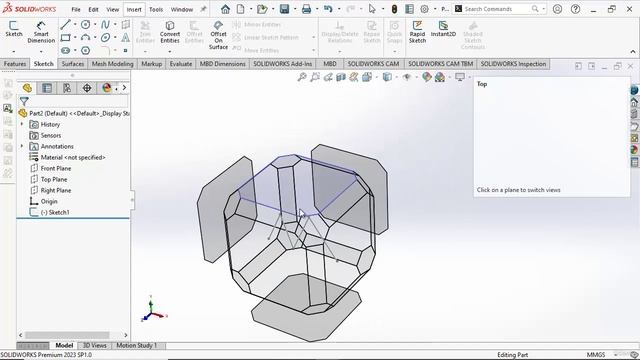The width and height of the screenshot is (640, 360).
Task: Expand the History folder
Action: 22,124
